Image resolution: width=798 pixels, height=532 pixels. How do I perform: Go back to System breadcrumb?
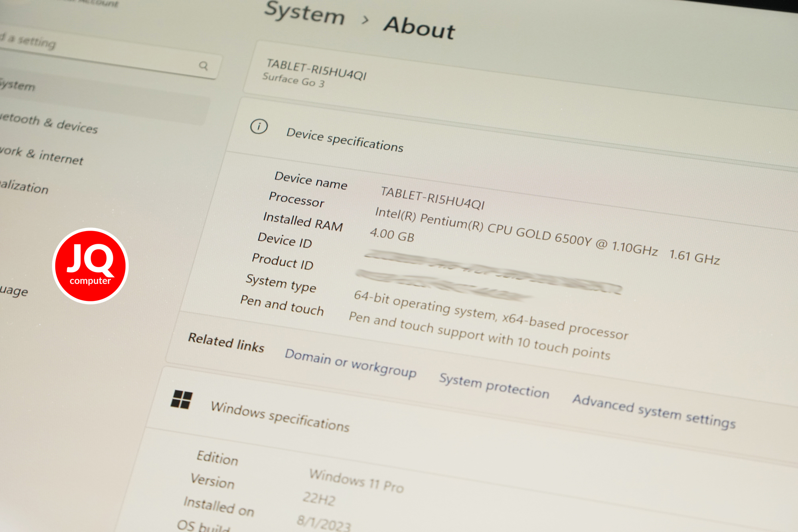coord(305,13)
